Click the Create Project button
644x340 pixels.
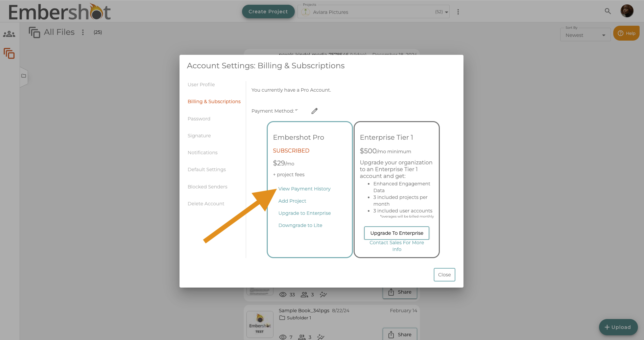pyautogui.click(x=268, y=12)
